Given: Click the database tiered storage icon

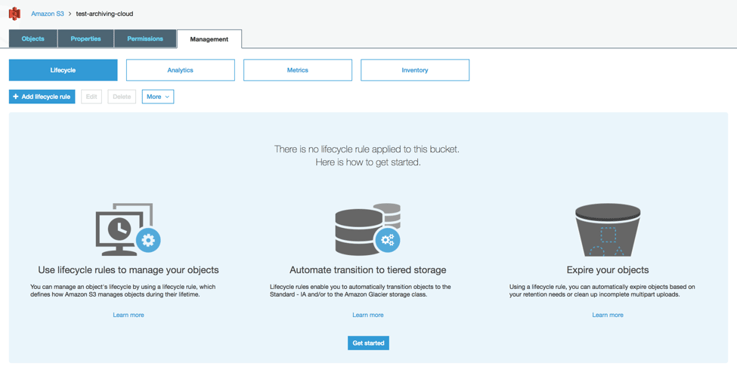Looking at the screenshot, I should tap(368, 229).
